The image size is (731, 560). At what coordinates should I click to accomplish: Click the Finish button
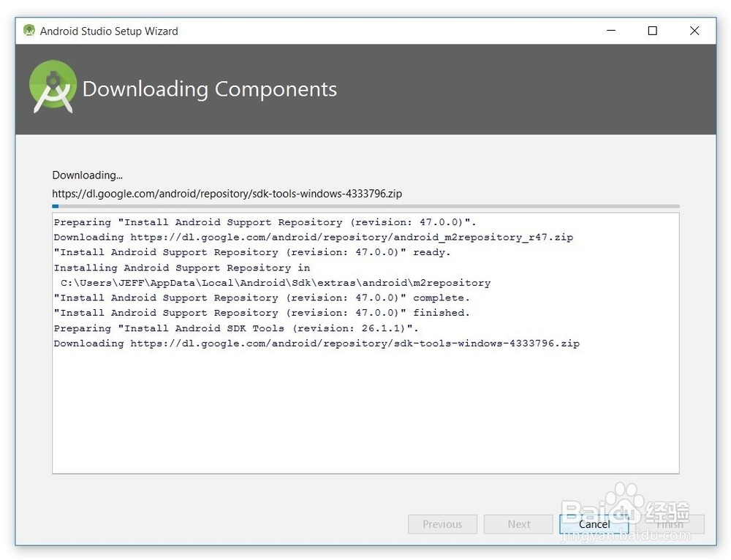coord(670,524)
